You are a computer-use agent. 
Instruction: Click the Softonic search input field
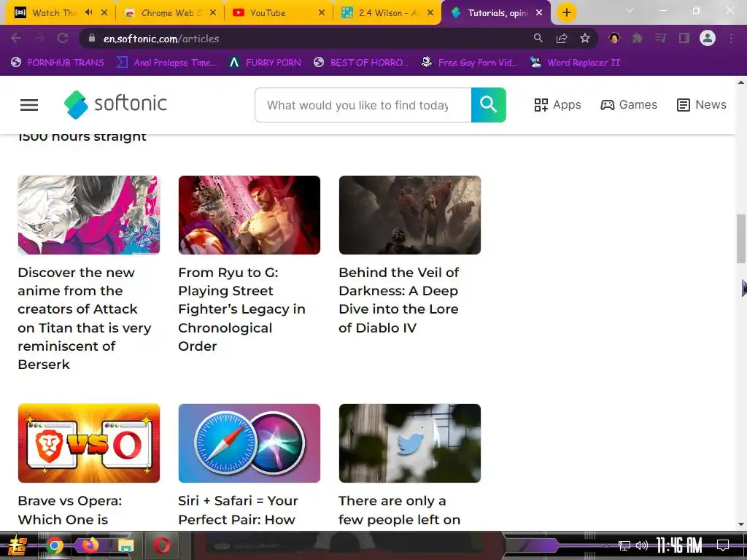pyautogui.click(x=363, y=105)
